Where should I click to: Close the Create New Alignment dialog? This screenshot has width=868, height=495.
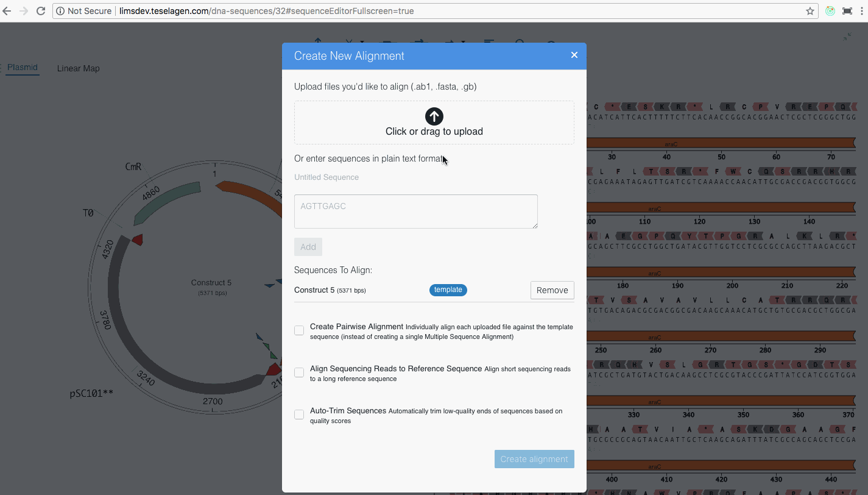tap(574, 55)
